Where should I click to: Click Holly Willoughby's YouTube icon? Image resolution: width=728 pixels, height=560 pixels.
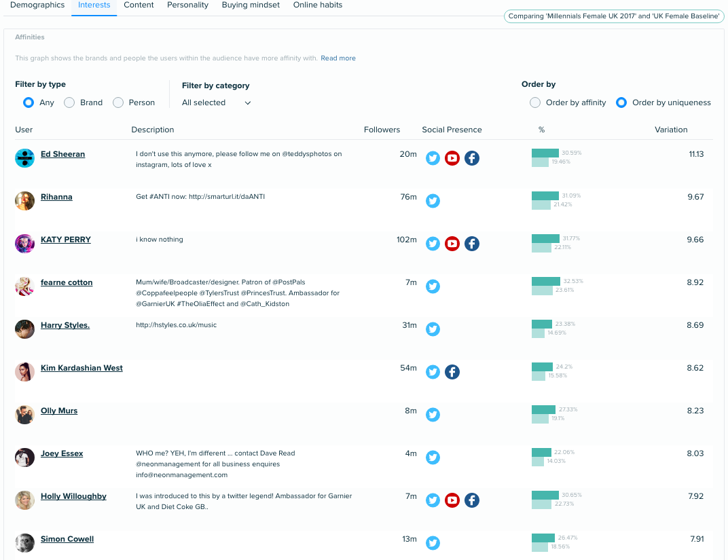pyautogui.click(x=452, y=500)
